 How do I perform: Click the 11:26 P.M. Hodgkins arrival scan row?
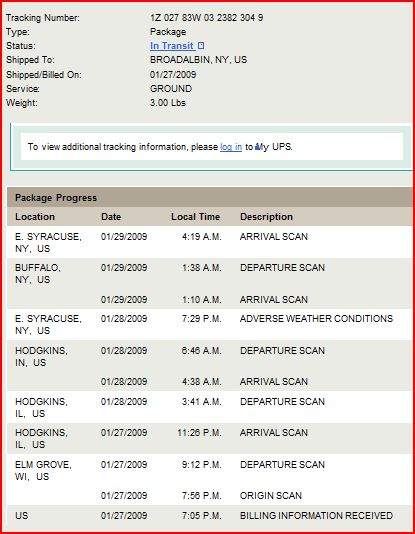coord(209,439)
